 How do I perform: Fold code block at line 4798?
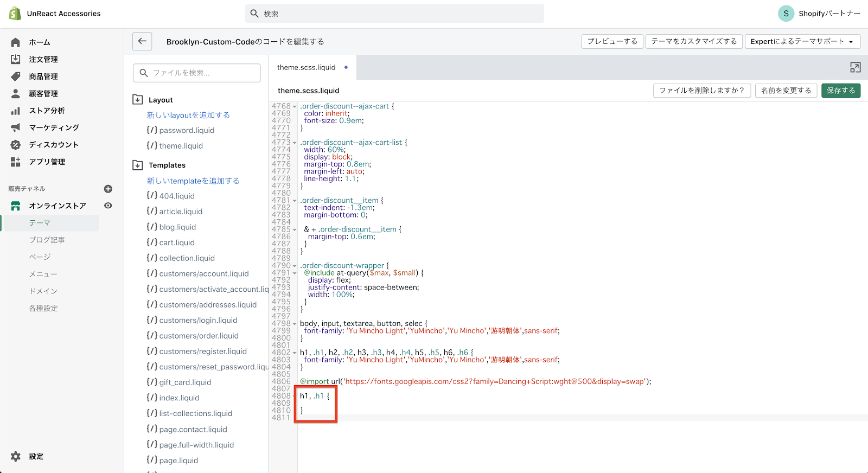click(x=295, y=324)
